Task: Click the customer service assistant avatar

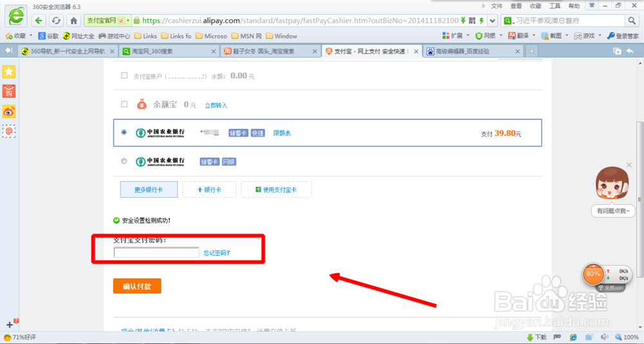Action: click(612, 184)
